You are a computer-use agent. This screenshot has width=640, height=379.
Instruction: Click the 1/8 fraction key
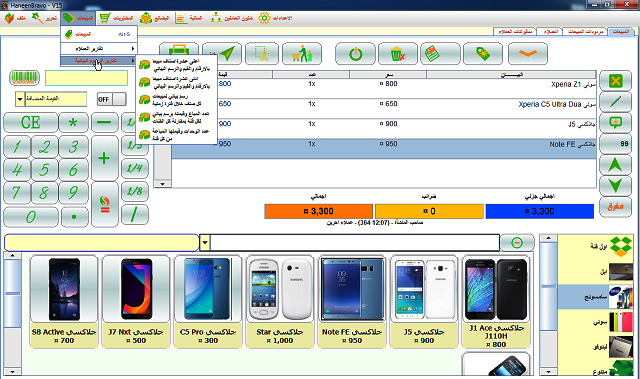pos(135,191)
